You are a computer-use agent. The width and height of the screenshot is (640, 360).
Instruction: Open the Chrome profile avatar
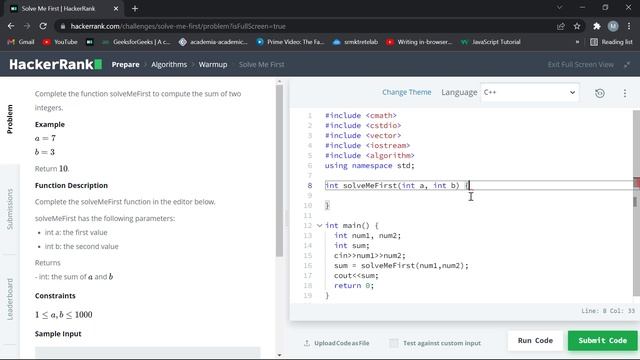point(613,26)
